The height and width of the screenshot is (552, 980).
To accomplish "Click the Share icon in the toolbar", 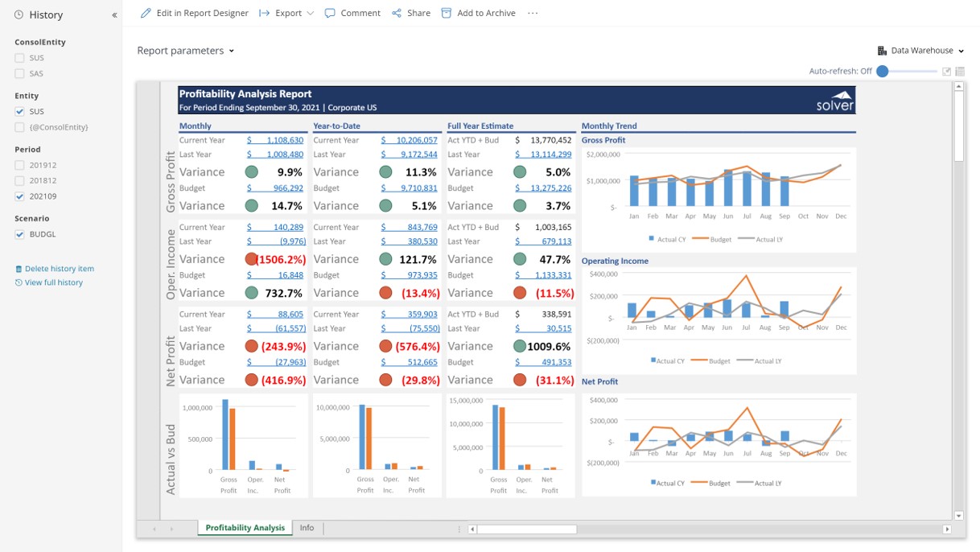I will click(397, 13).
